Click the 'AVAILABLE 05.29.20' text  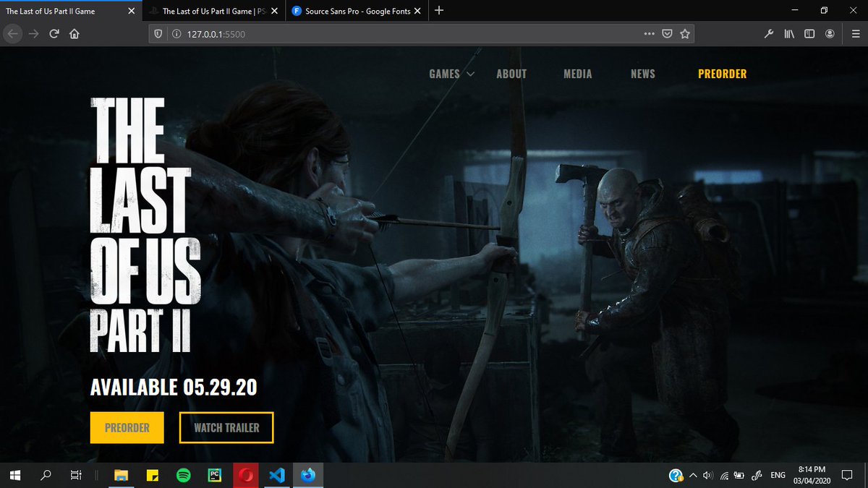pos(174,387)
